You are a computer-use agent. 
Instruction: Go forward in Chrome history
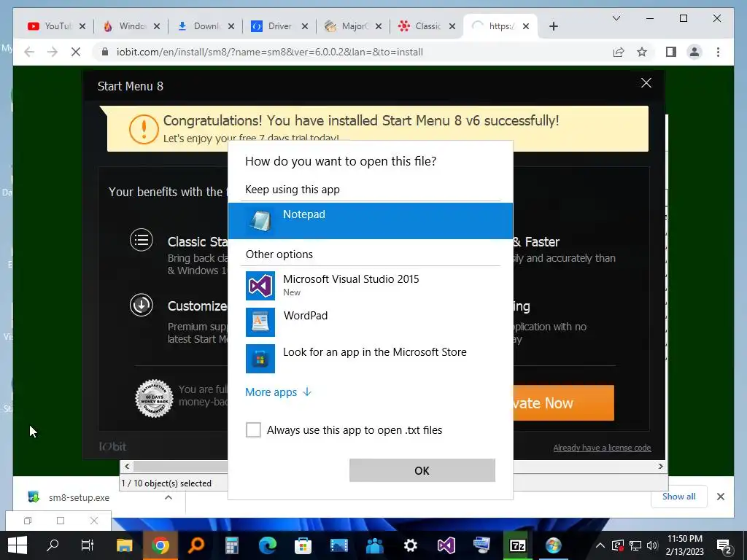coord(53,52)
